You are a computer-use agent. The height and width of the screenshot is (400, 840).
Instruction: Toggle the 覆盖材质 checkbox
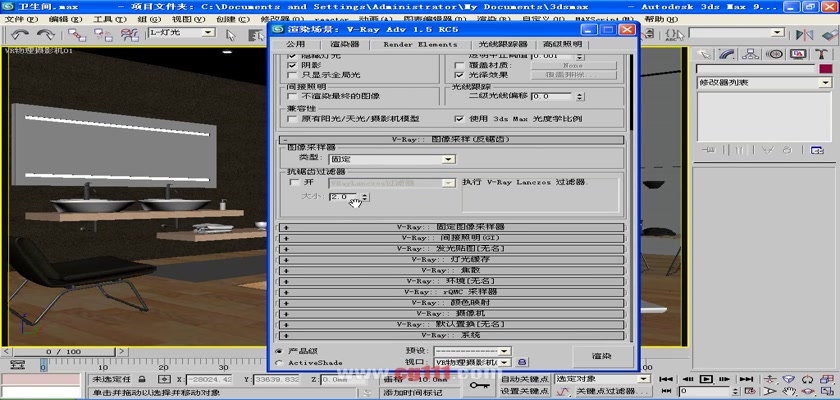pos(459,65)
